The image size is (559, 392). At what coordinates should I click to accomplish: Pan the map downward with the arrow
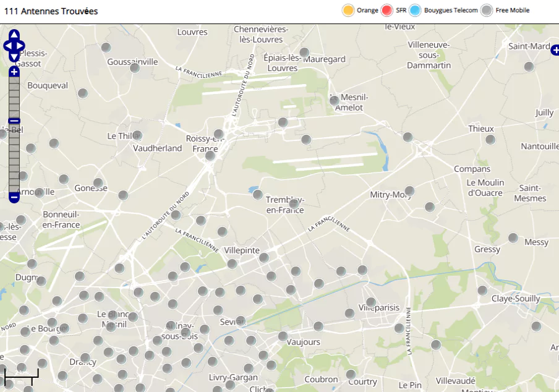(x=14, y=57)
